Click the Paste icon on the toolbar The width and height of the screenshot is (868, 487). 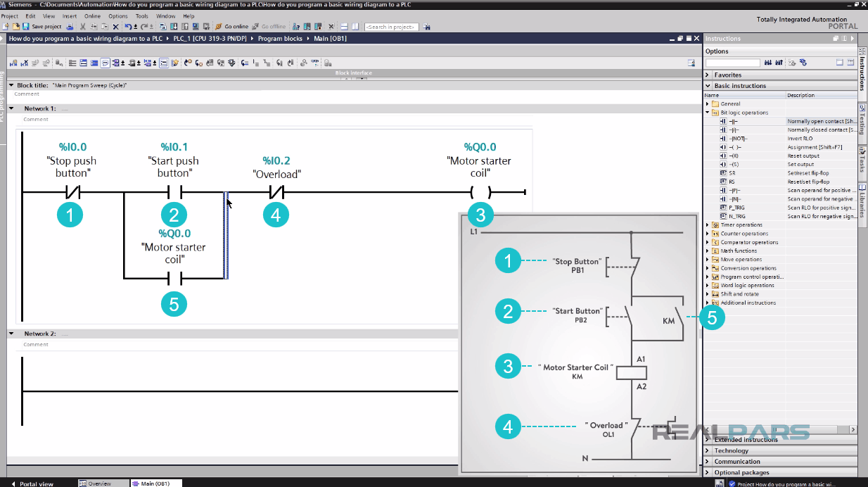(x=104, y=26)
